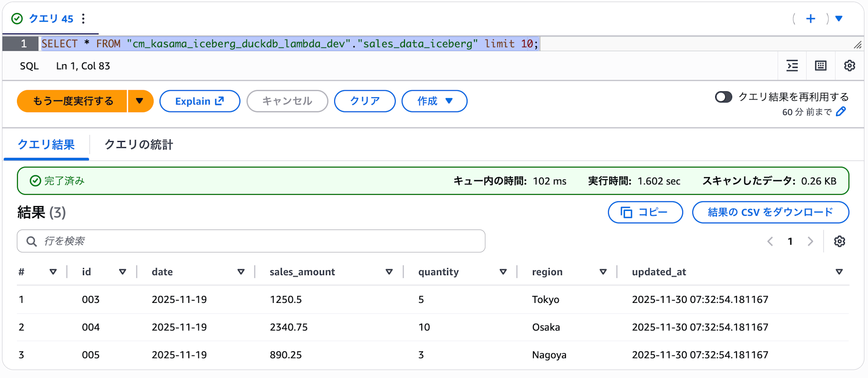Screen dimensions: 868x378
Task: Select sales_amount value 2340.75
Action: [x=289, y=327]
